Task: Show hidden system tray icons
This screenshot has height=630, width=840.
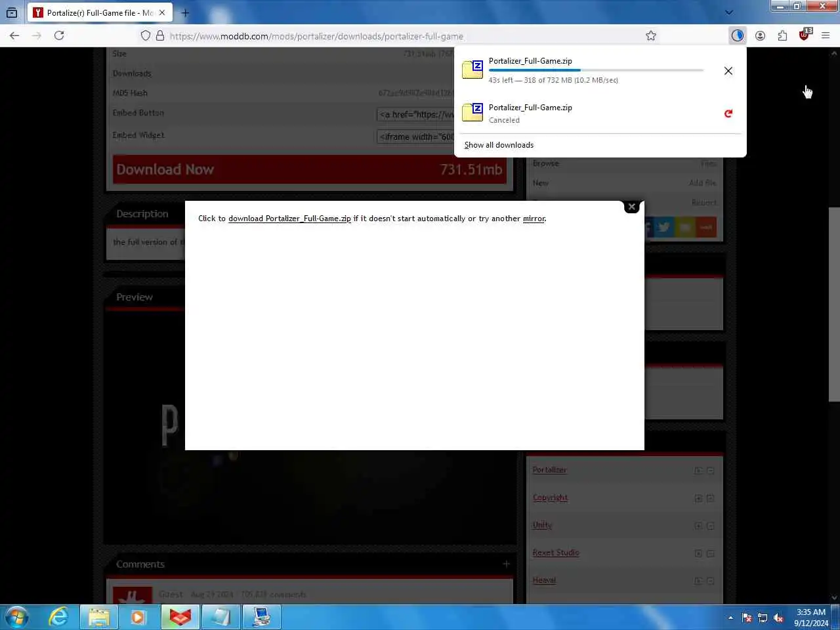Action: [730, 618]
